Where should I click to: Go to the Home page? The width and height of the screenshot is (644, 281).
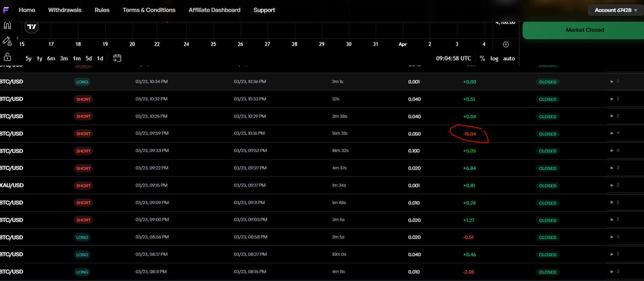pyautogui.click(x=27, y=10)
